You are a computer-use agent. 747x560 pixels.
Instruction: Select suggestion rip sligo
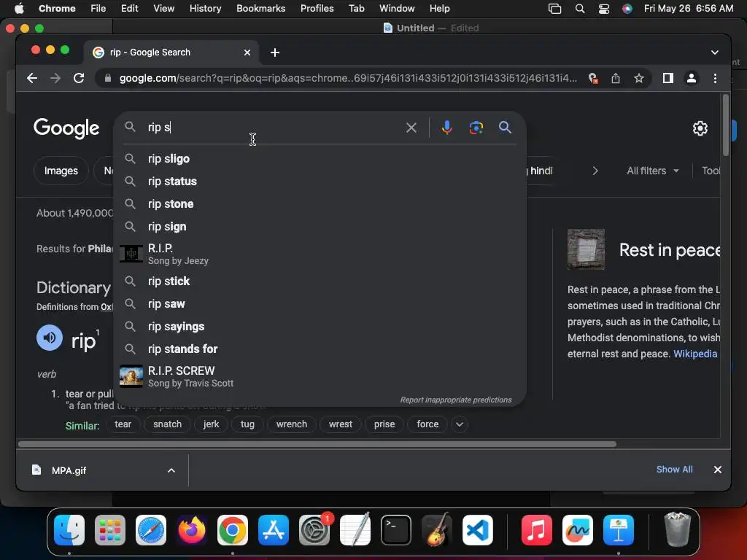(x=320, y=158)
